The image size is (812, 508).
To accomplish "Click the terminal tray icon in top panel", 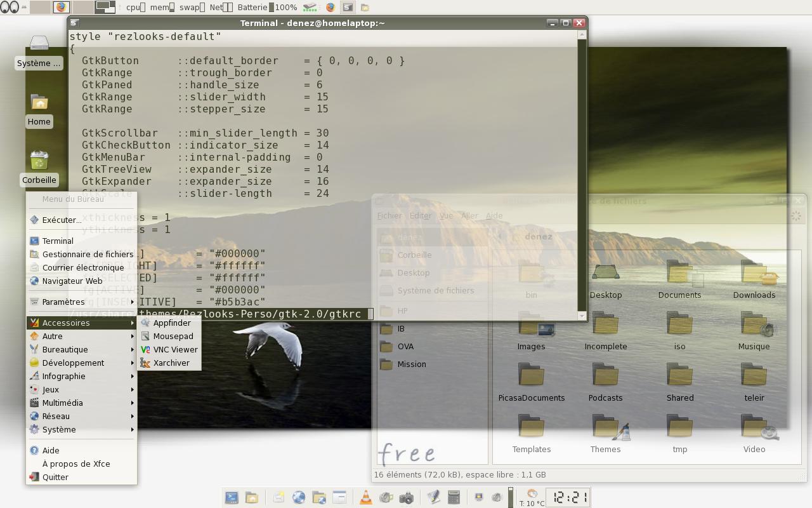I will (x=348, y=8).
